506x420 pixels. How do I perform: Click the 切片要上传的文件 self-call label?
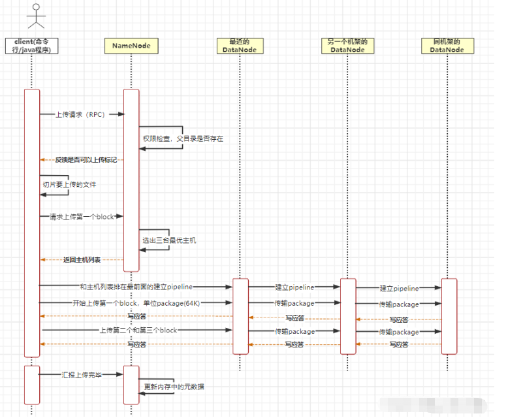69,185
